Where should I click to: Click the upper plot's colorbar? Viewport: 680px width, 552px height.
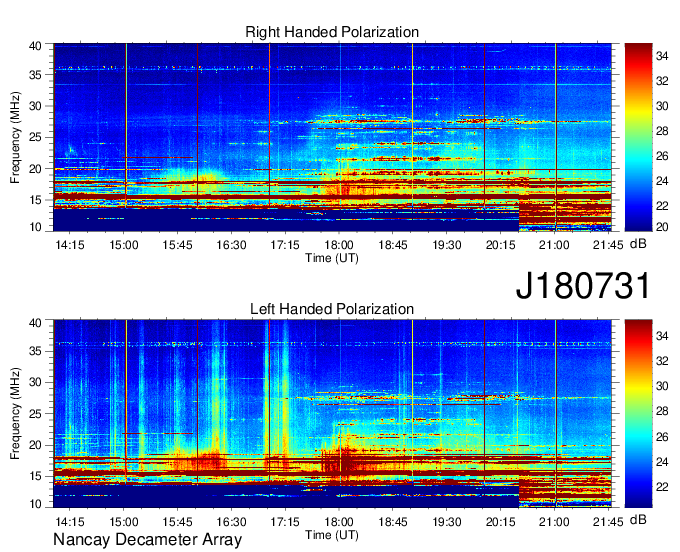pos(638,137)
